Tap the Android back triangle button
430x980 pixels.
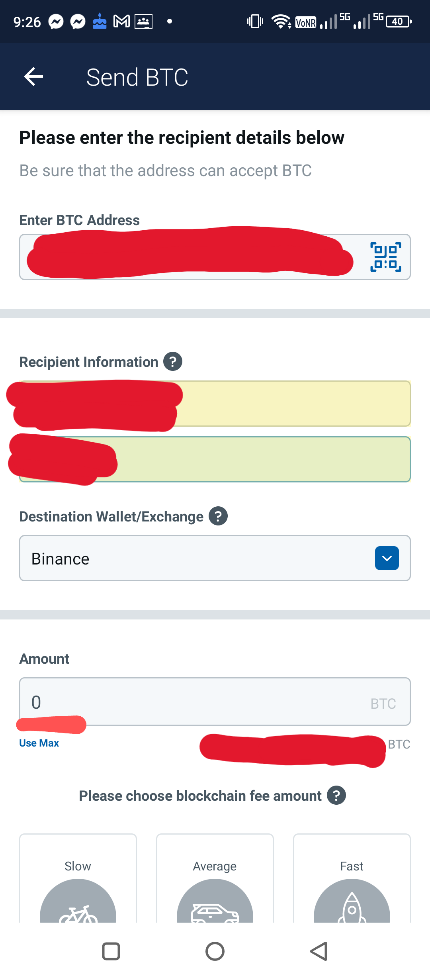pyautogui.click(x=319, y=951)
